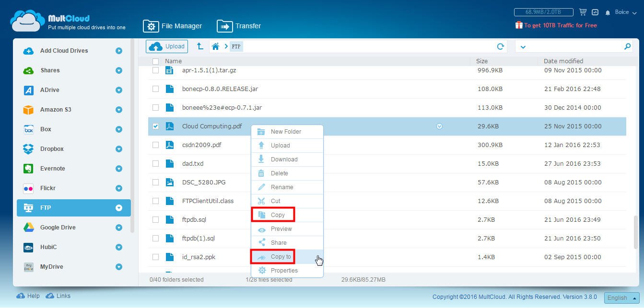Refresh the file list

[x=501, y=46]
